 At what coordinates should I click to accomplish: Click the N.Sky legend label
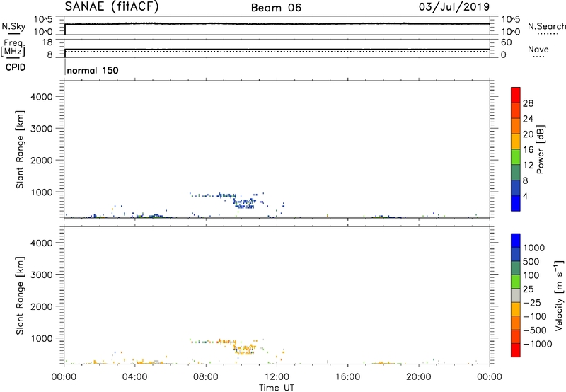point(13,26)
